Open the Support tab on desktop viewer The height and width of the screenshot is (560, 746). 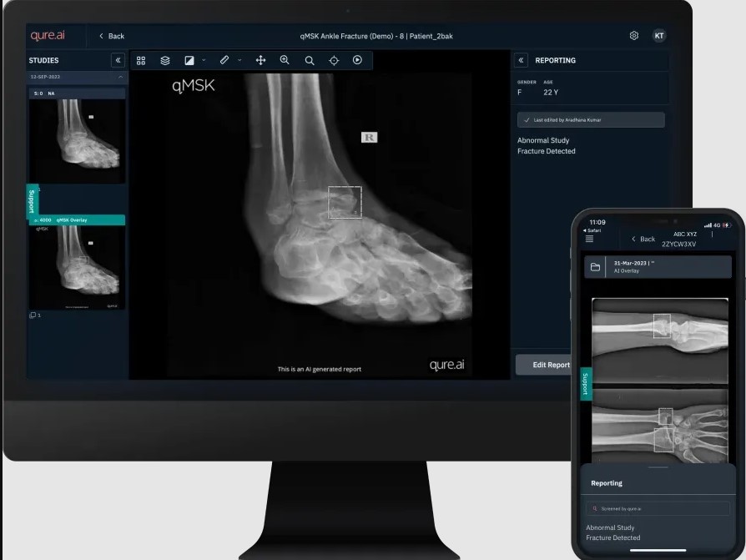(x=32, y=201)
